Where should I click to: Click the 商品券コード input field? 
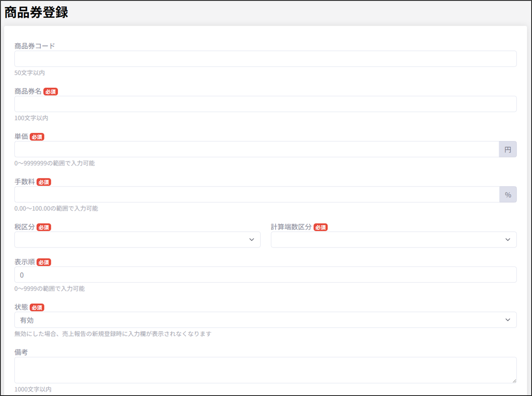coord(265,59)
